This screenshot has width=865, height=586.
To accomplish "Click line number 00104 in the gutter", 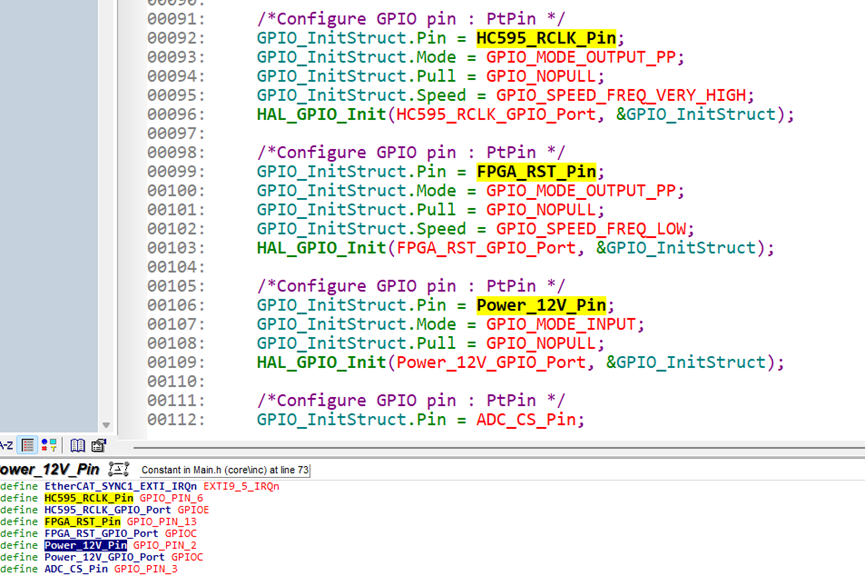I will (x=176, y=267).
